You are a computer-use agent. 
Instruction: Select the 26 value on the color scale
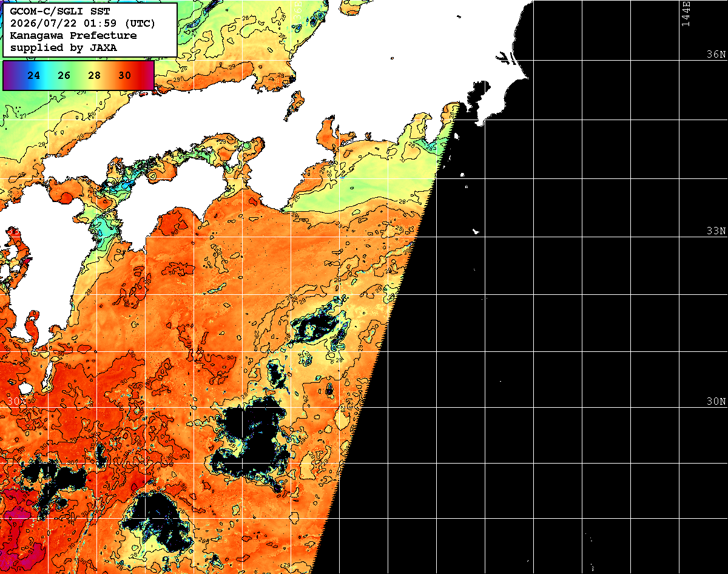[x=64, y=76]
